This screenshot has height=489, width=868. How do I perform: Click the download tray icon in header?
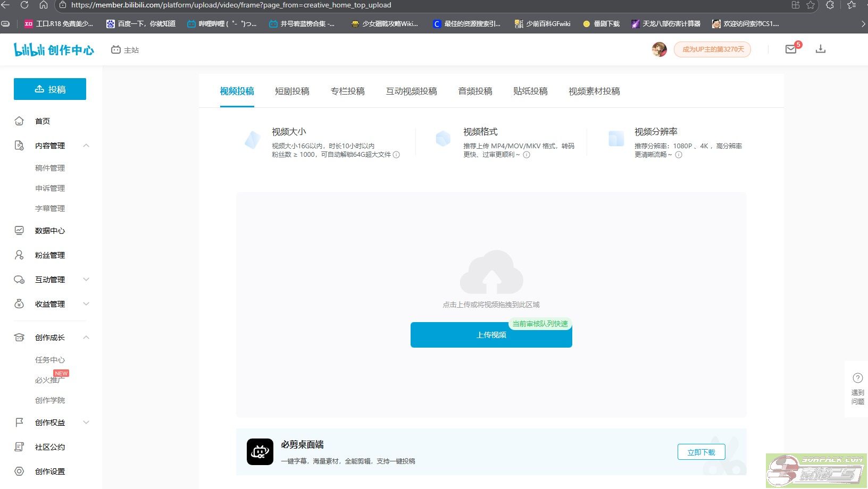(x=821, y=49)
